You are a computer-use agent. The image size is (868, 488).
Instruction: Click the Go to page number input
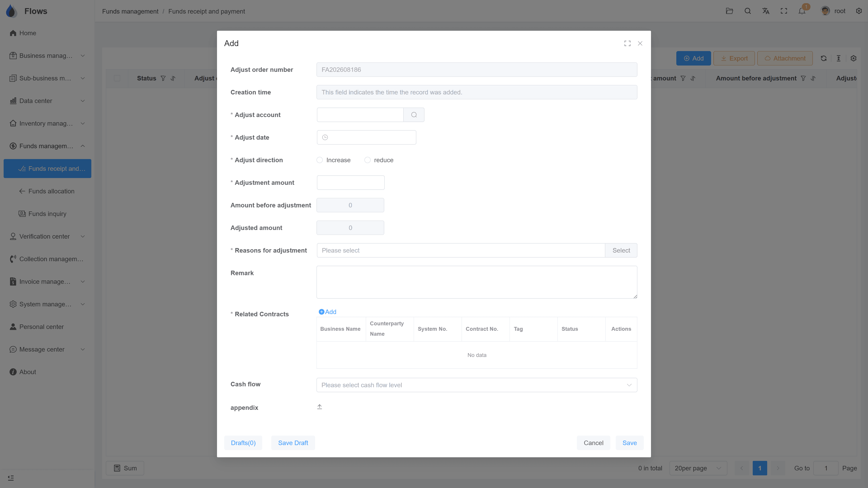826,468
